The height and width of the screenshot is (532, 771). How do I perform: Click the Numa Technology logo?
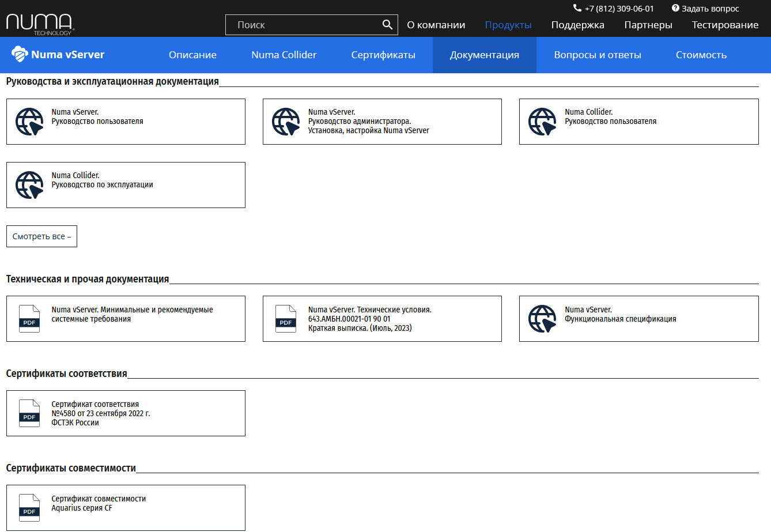[39, 24]
